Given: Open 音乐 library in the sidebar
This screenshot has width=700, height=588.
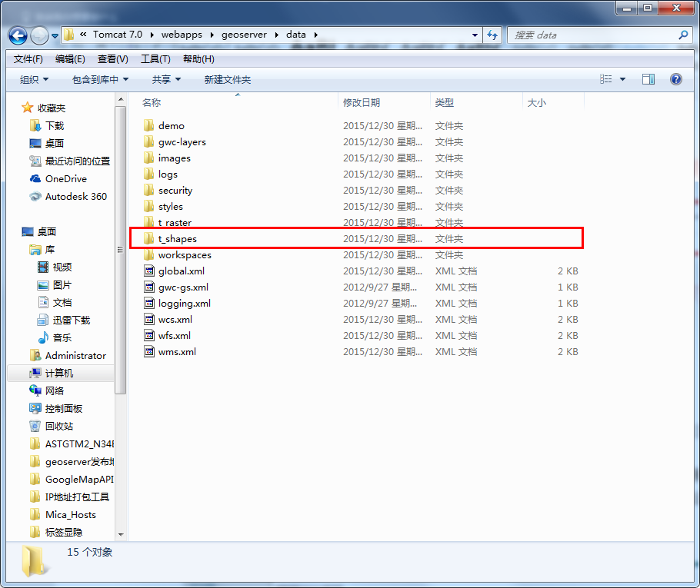Looking at the screenshot, I should 62,337.
